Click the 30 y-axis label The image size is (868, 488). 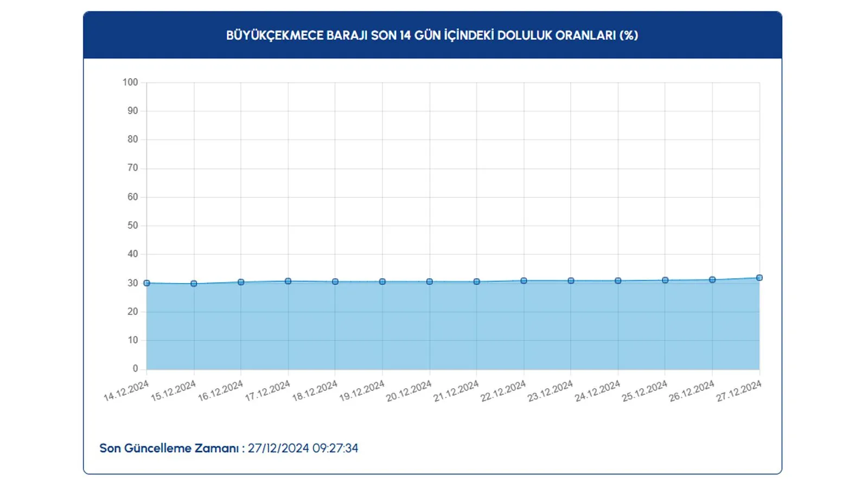133,283
